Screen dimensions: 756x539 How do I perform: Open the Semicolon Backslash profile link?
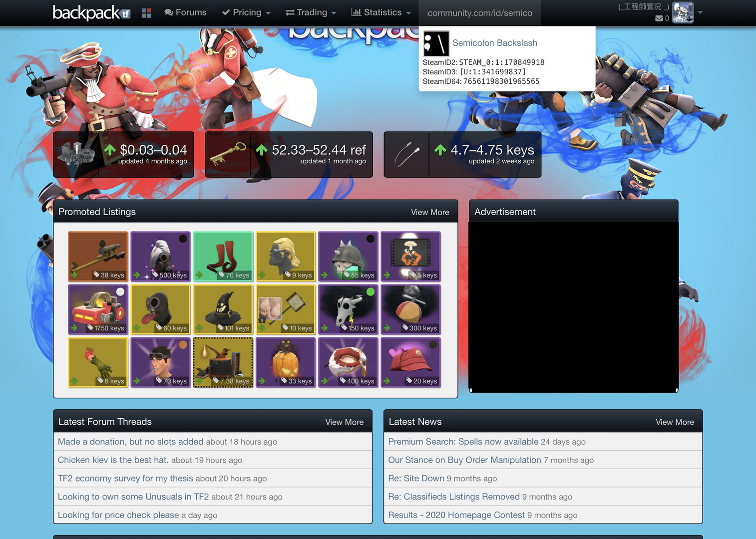[x=494, y=43]
